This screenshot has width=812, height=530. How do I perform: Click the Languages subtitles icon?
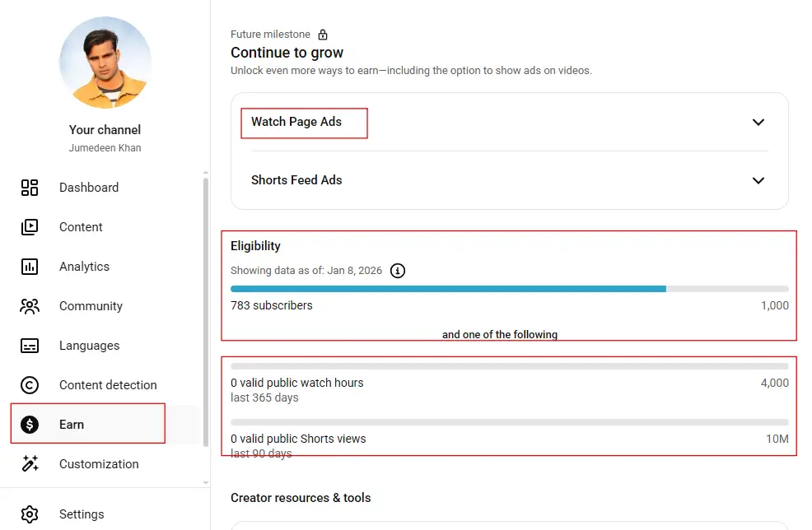(30, 346)
